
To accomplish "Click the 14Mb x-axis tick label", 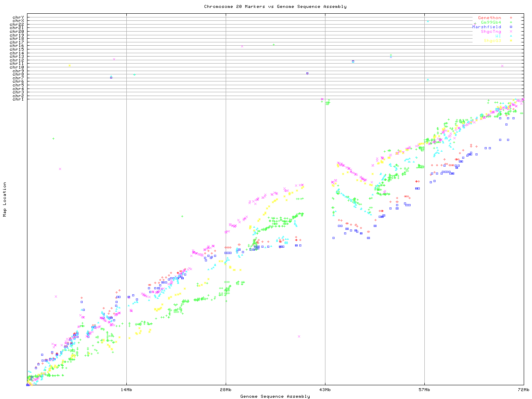I will (126, 390).
